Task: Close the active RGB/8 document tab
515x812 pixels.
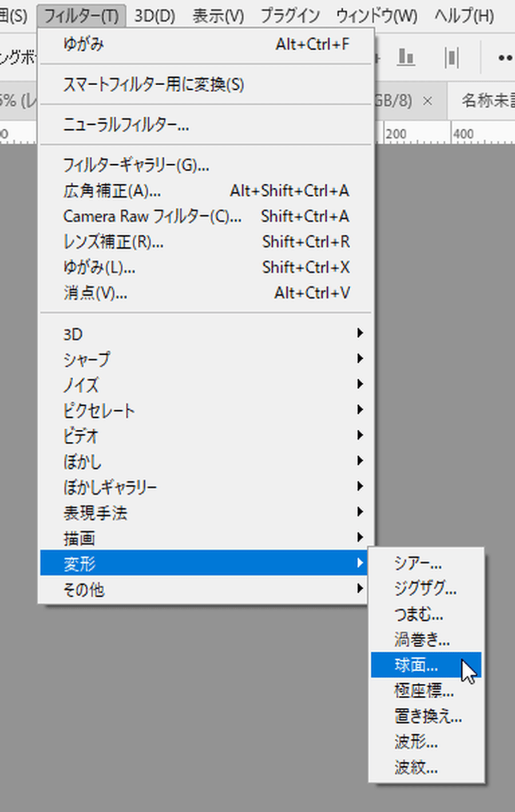Action: pos(427,101)
